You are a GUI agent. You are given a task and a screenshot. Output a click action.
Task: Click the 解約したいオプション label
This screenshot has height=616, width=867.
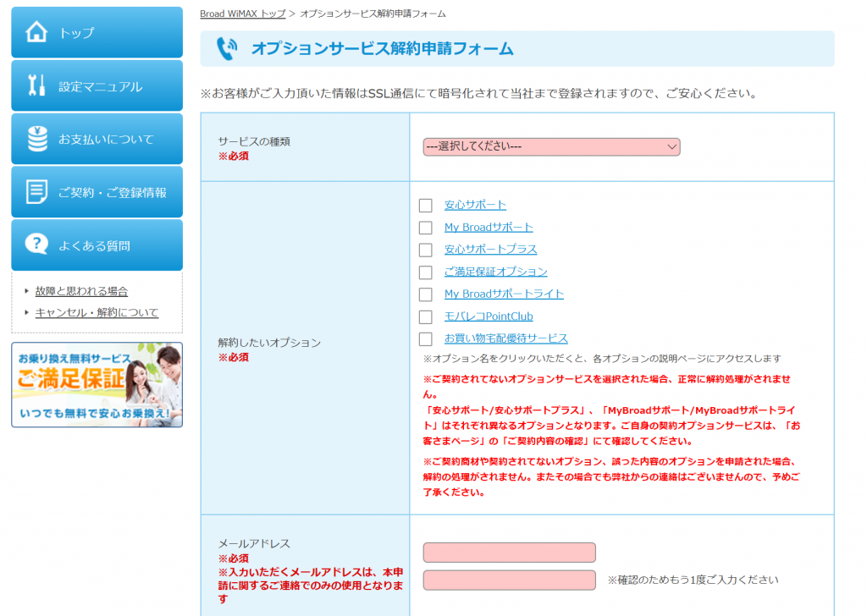(x=269, y=343)
